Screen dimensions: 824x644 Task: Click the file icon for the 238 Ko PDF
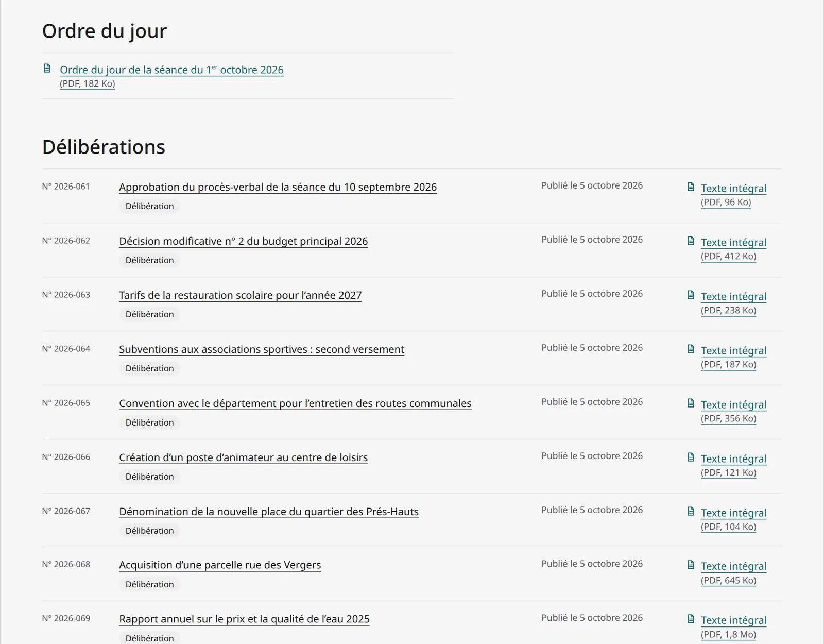(x=691, y=295)
